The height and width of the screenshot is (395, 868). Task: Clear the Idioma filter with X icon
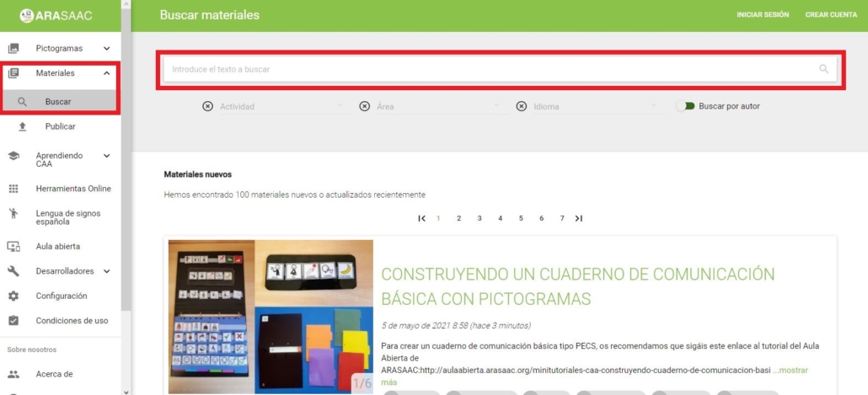coord(522,106)
